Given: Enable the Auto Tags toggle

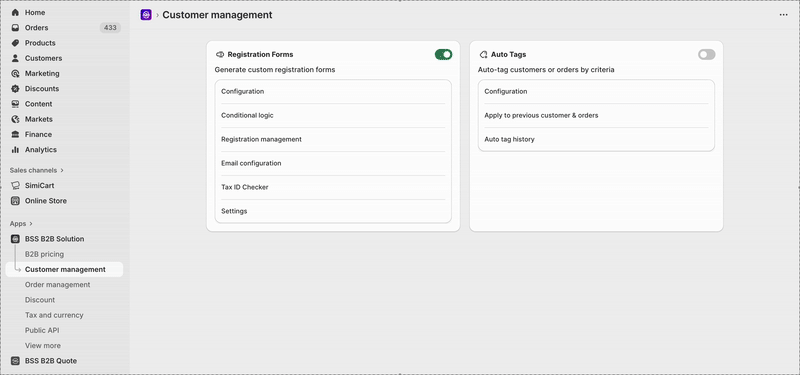Looking at the screenshot, I should tap(707, 55).
